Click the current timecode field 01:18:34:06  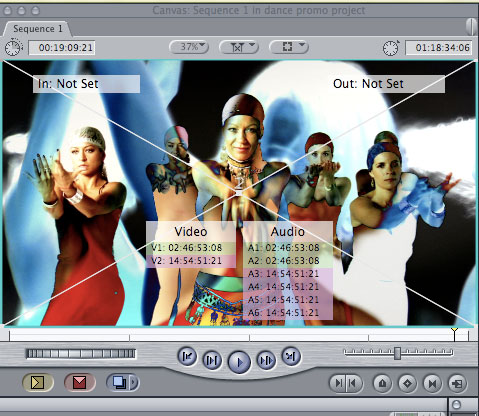click(x=439, y=48)
